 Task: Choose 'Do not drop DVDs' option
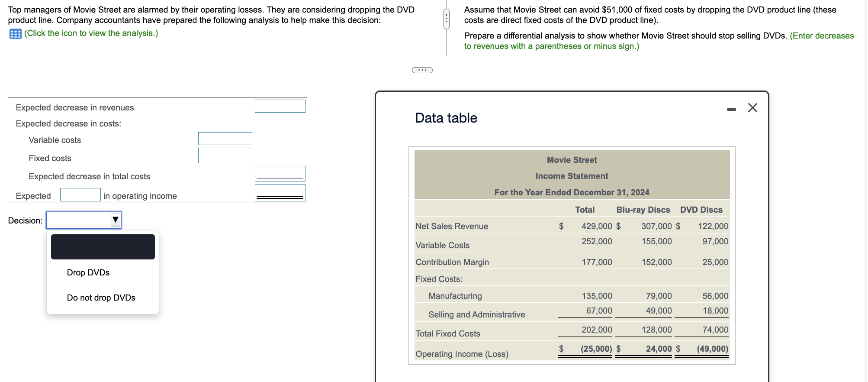(101, 298)
